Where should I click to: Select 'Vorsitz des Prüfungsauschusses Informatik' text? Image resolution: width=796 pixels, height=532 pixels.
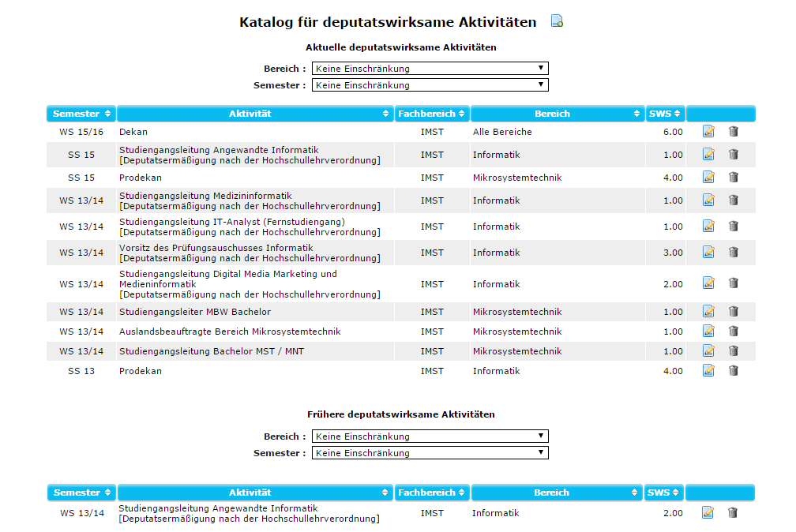pos(216,248)
